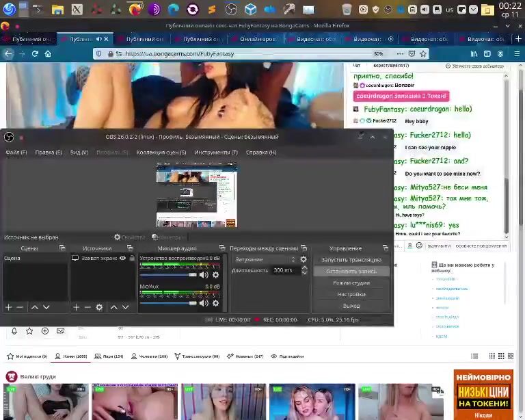The height and width of the screenshot is (420, 525).
Task: Mute the Mic/Aux audio speaker icon
Action: [204, 303]
